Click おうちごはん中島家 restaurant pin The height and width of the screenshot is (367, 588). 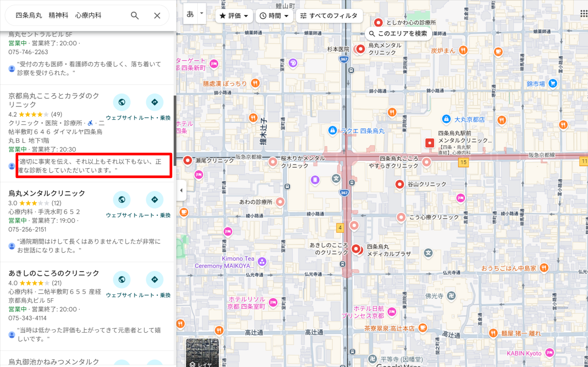point(544,268)
